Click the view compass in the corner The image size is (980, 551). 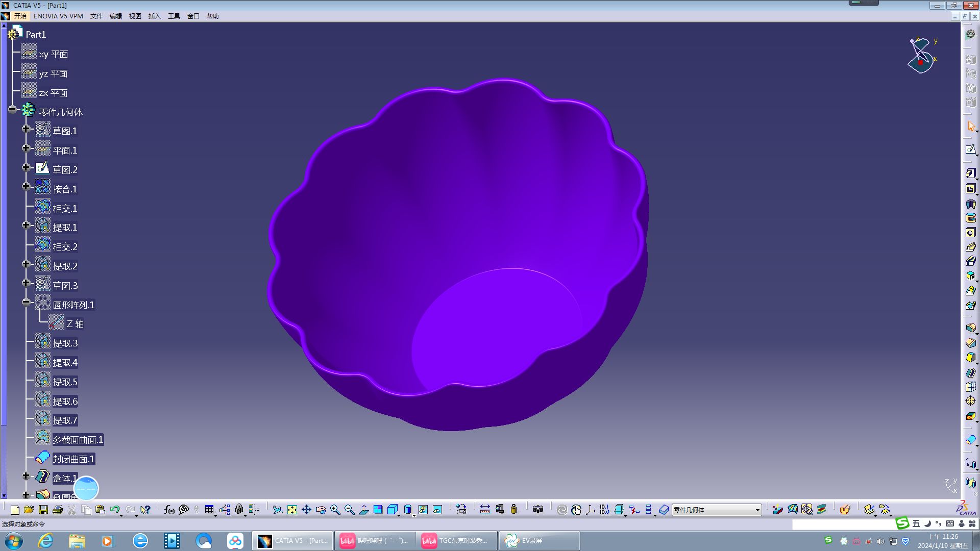pos(922,55)
